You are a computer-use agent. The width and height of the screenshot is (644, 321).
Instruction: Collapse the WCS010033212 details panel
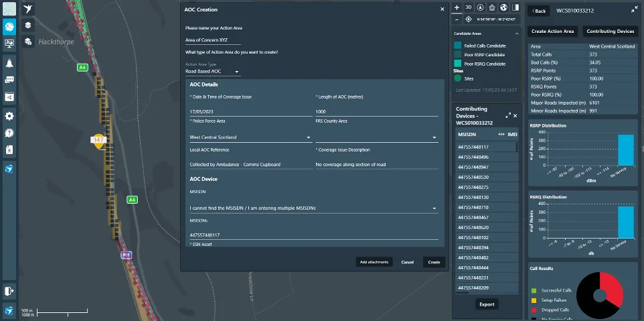coord(635,10)
